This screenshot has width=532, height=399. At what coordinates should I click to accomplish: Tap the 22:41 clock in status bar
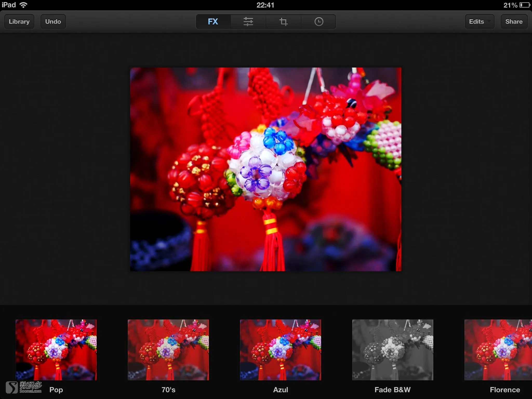[x=265, y=5]
